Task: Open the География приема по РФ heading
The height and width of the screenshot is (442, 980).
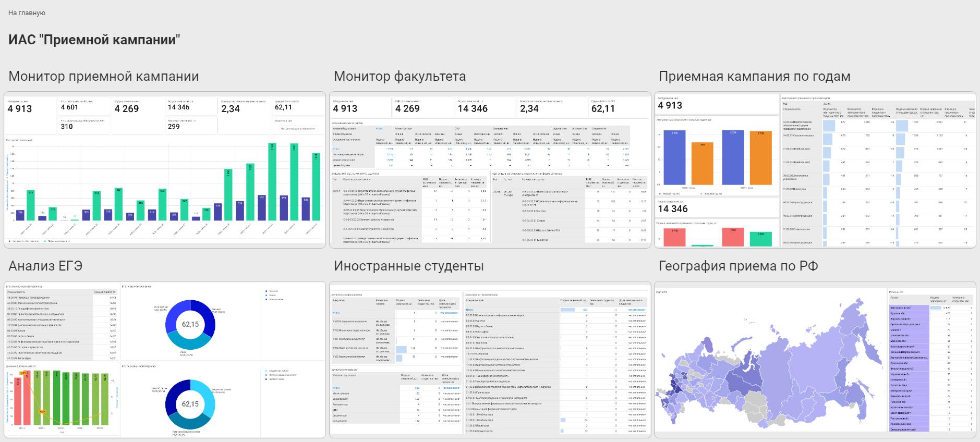Action: pos(738,266)
